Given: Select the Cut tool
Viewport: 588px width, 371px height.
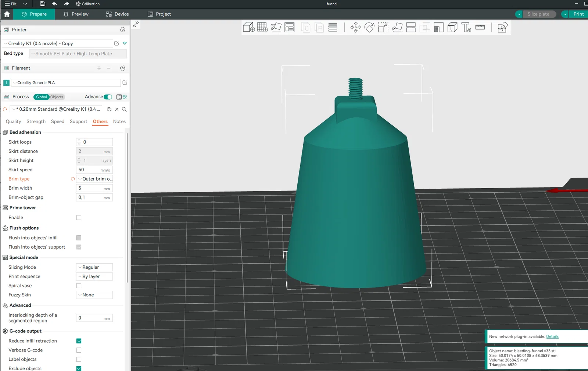Looking at the screenshot, I should pyautogui.click(x=411, y=27).
